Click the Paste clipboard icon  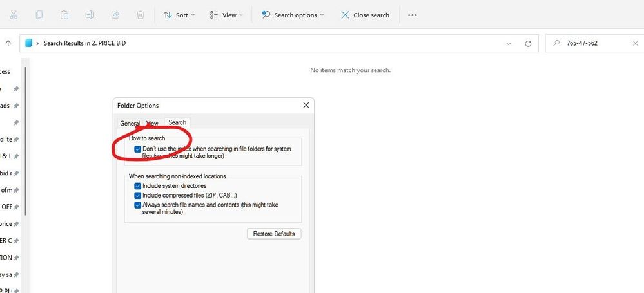pos(64,15)
